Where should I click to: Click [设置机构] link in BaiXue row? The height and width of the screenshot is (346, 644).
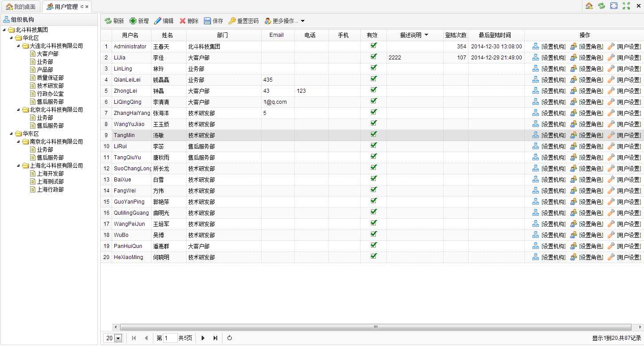click(553, 180)
